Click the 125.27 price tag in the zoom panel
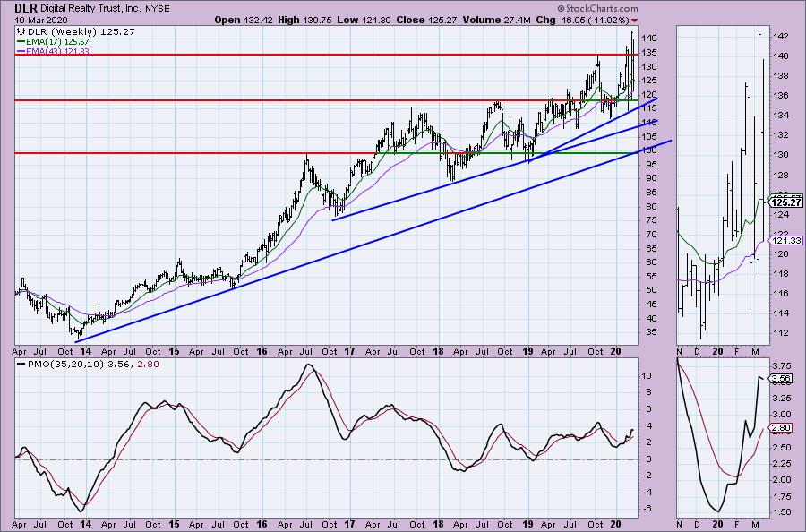 pyautogui.click(x=786, y=202)
